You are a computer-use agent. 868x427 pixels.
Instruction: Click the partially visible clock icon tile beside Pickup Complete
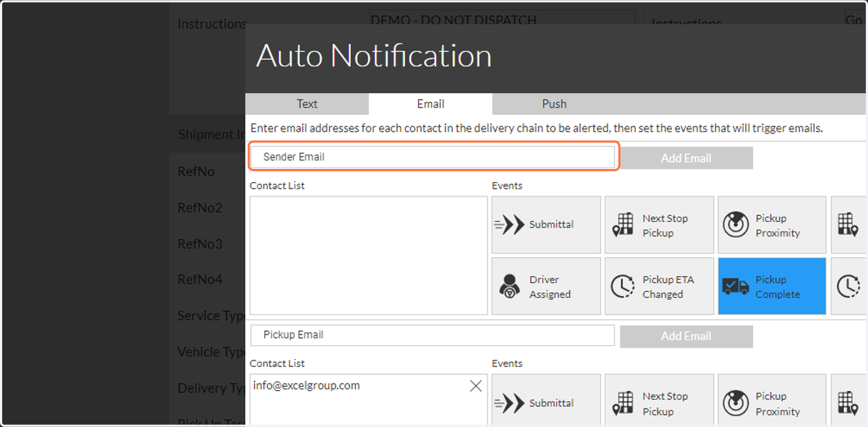pos(848,286)
